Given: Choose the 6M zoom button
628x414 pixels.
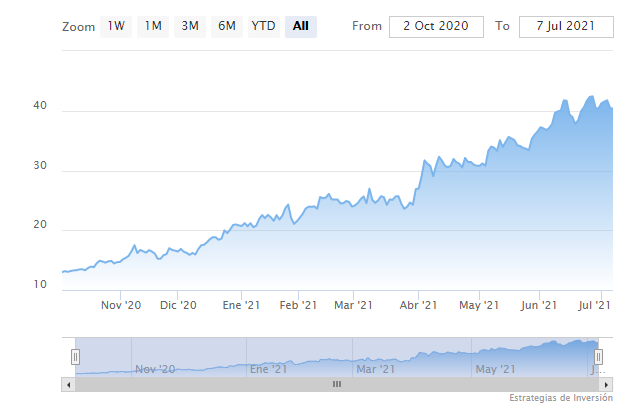Looking at the screenshot, I should tap(227, 27).
